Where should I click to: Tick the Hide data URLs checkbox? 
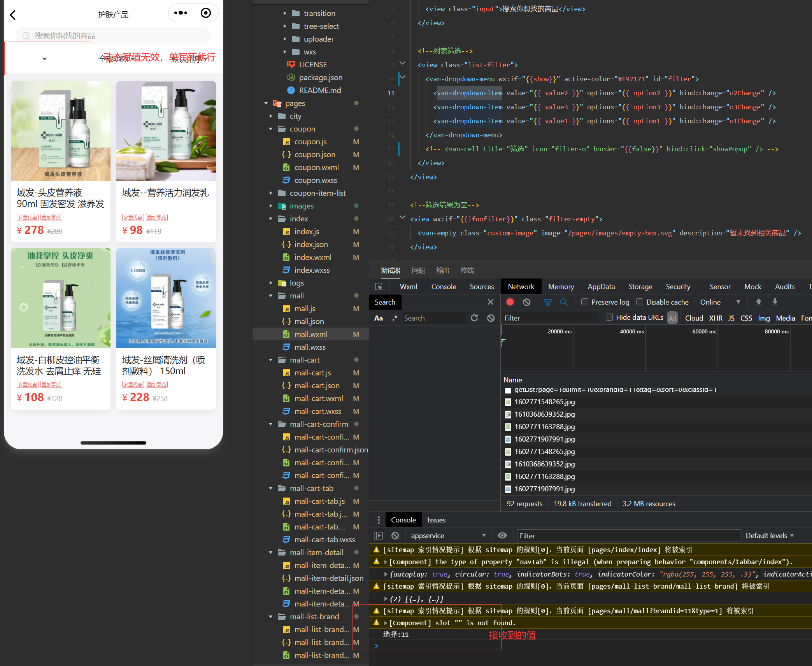click(x=609, y=317)
